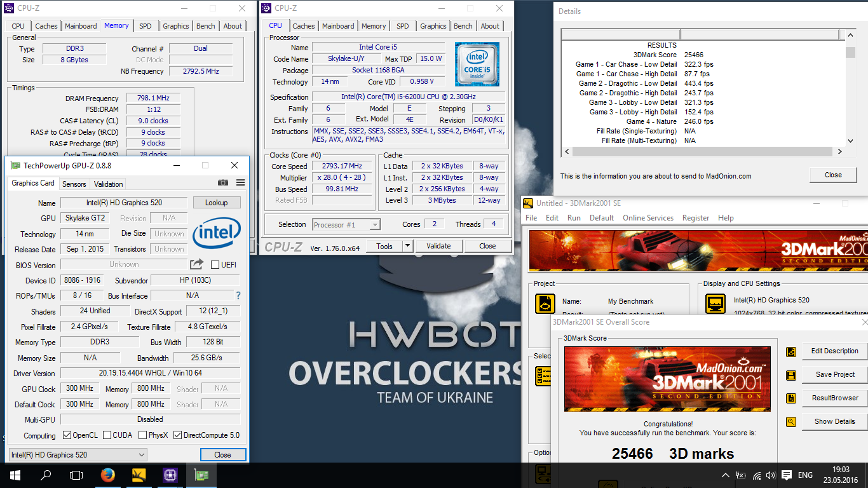Switch to CPU-Z taskbar icon
Image resolution: width=868 pixels, height=488 pixels.
click(170, 475)
